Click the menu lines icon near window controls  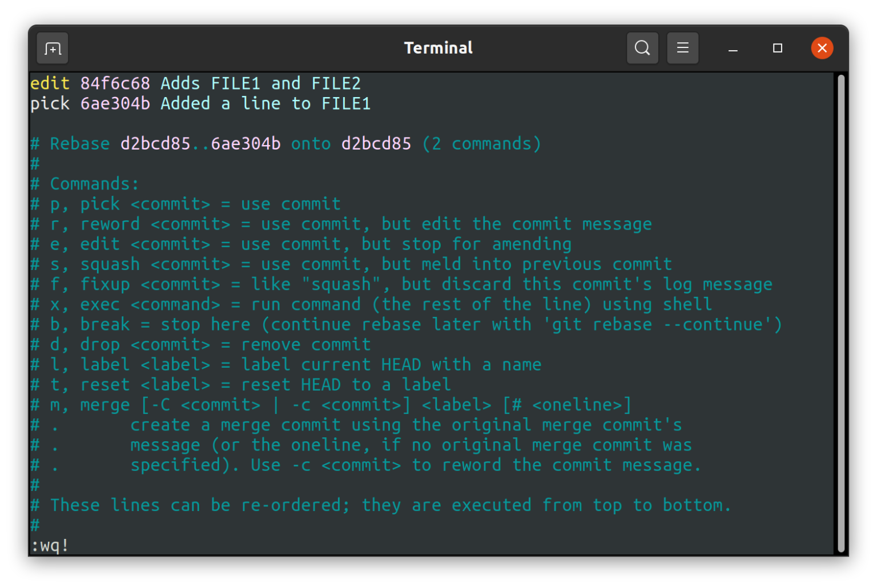[683, 48]
